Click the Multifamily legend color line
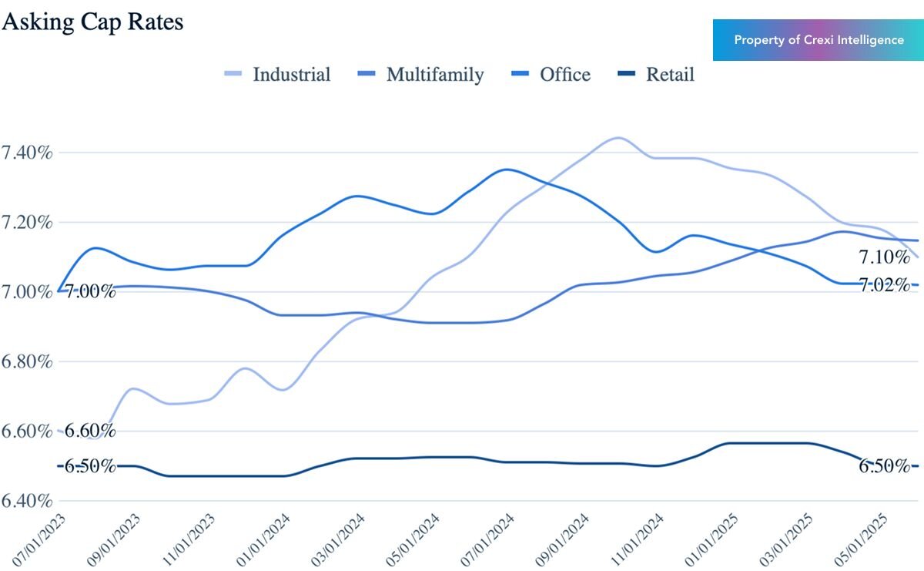924x571 pixels. pos(367,75)
